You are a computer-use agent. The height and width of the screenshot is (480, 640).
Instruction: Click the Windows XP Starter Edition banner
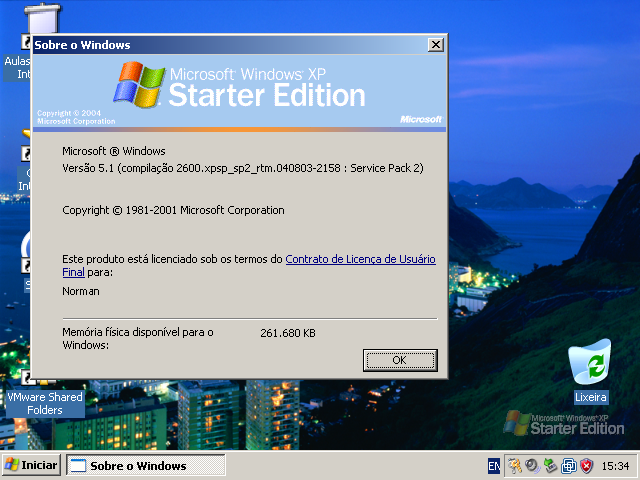[240, 90]
